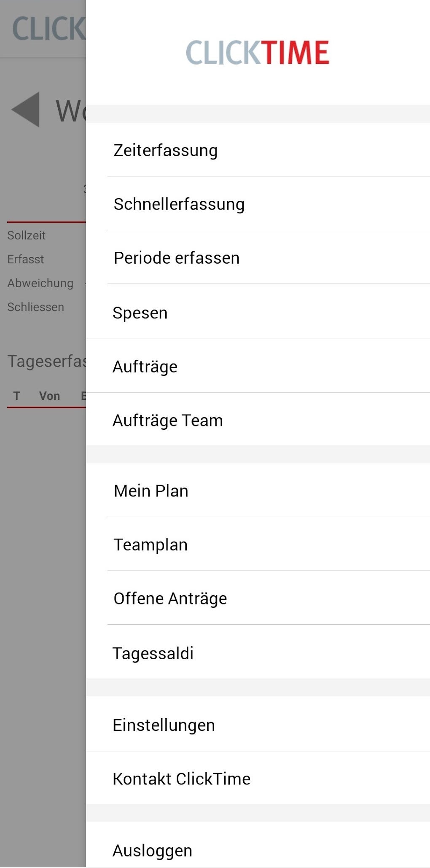Select Aufträge Team
The image size is (430, 868).
coord(168,420)
